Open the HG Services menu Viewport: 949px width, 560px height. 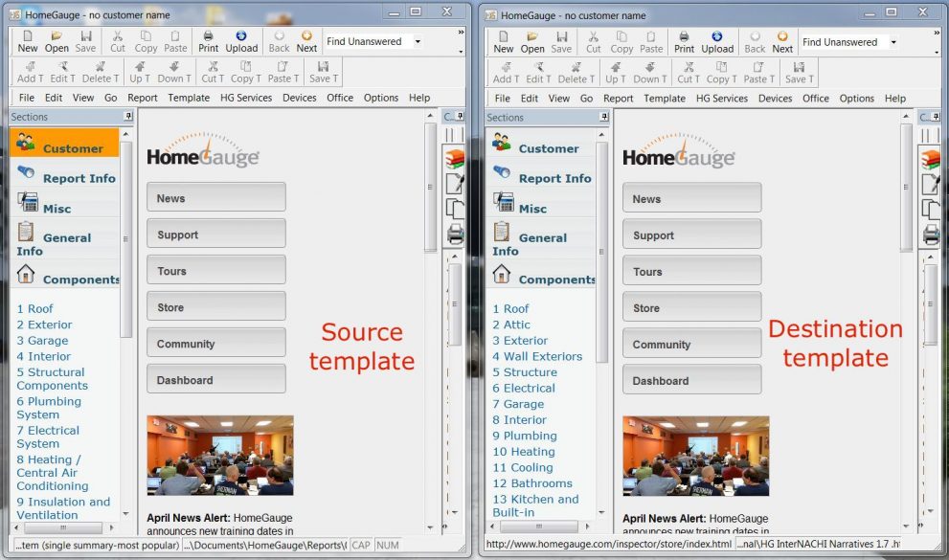coord(246,98)
